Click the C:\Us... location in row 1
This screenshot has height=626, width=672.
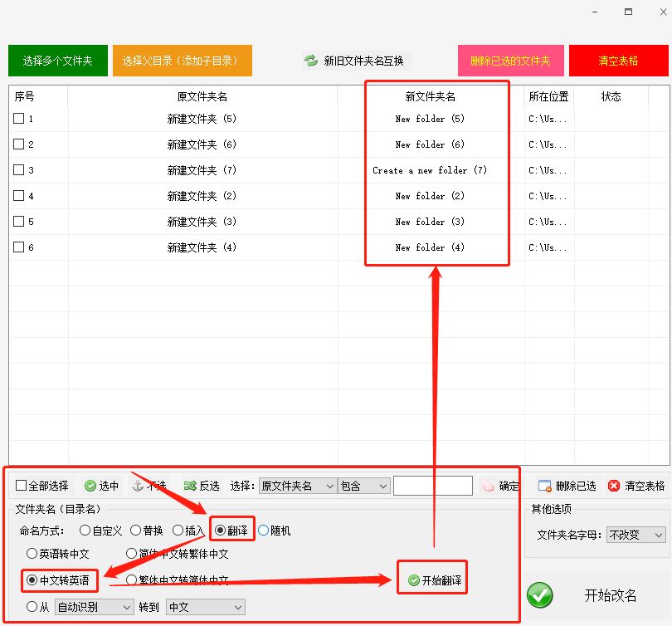point(548,119)
